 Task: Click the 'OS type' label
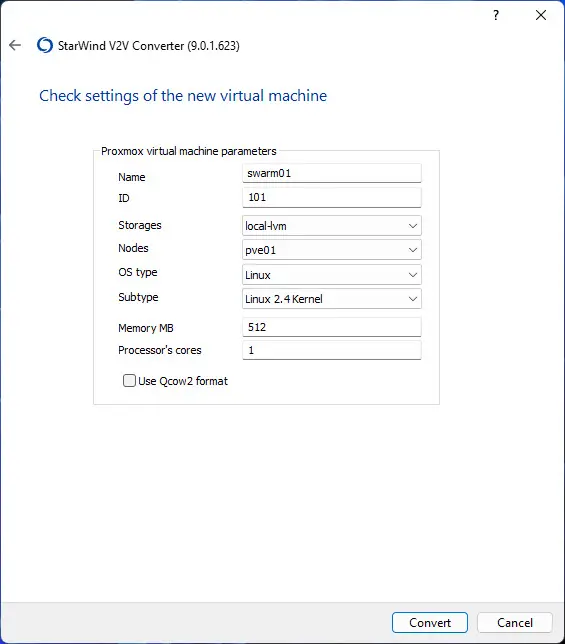tap(138, 272)
